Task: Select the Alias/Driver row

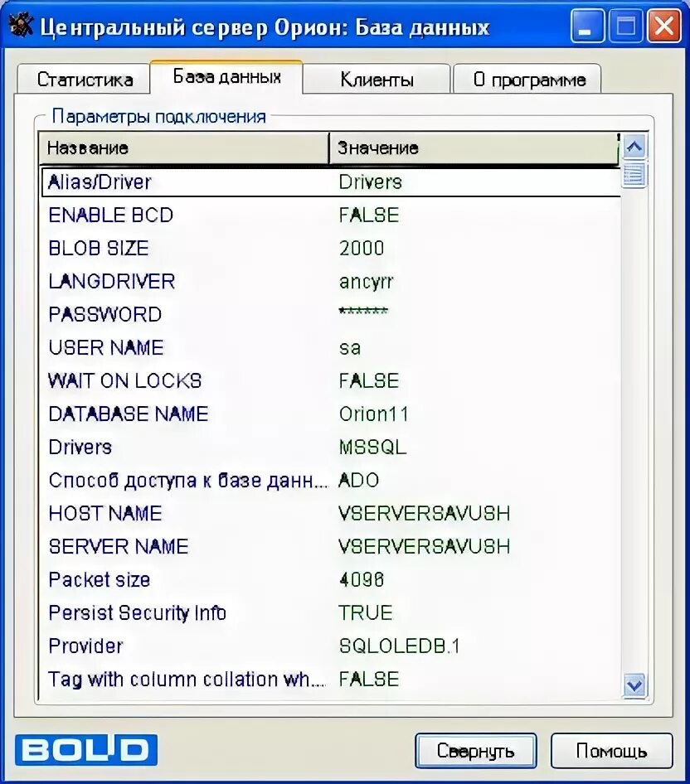Action: [x=330, y=182]
